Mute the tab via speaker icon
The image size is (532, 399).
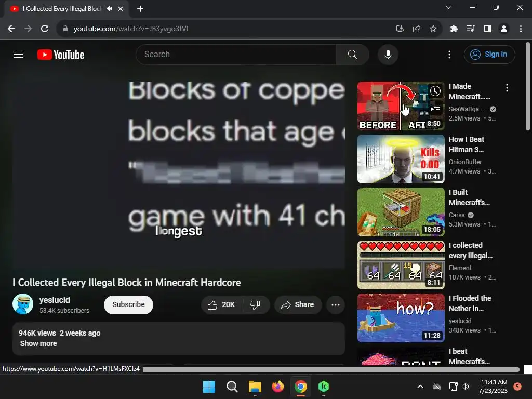coord(109,9)
